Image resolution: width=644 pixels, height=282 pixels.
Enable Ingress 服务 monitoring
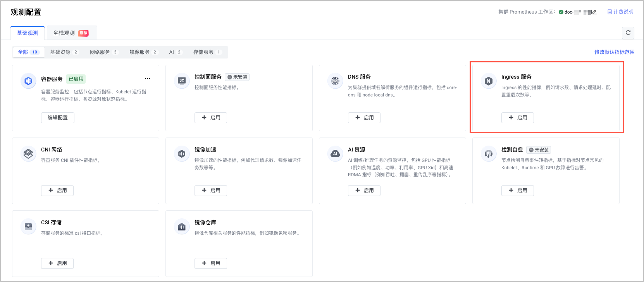518,118
